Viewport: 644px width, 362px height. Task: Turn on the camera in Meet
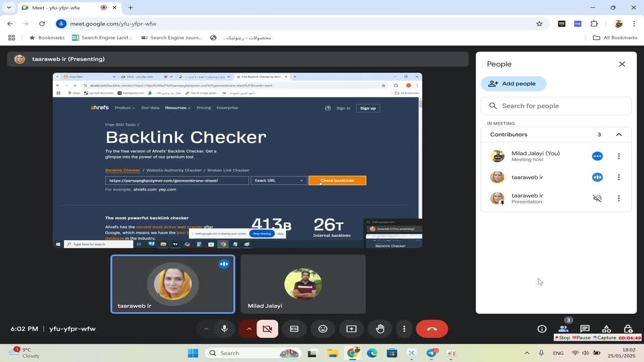pyautogui.click(x=267, y=329)
